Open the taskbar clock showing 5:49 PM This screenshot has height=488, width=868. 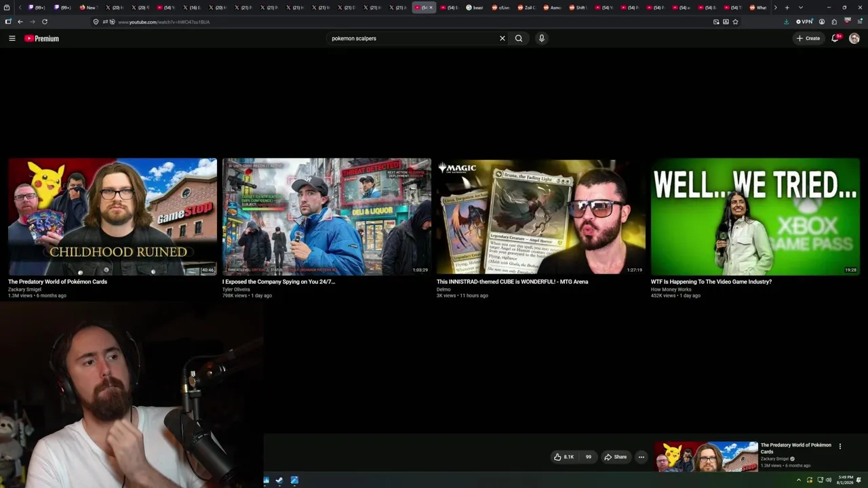click(x=845, y=480)
